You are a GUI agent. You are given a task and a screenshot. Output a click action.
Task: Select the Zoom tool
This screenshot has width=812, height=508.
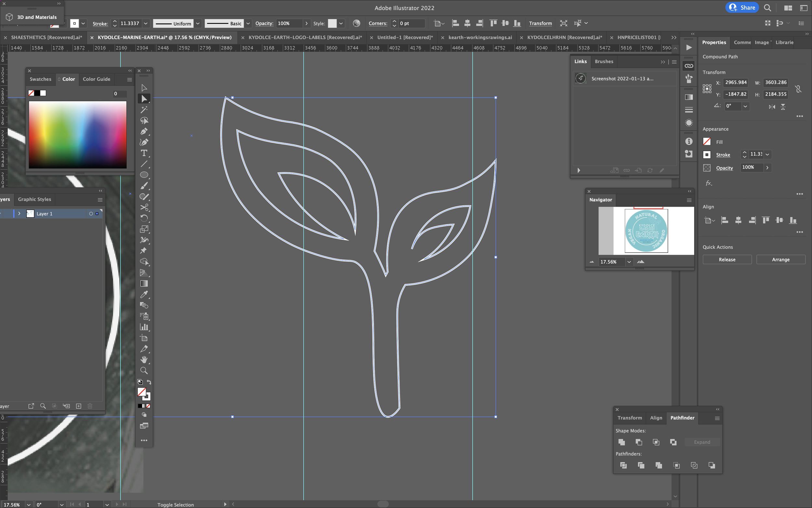(x=144, y=371)
